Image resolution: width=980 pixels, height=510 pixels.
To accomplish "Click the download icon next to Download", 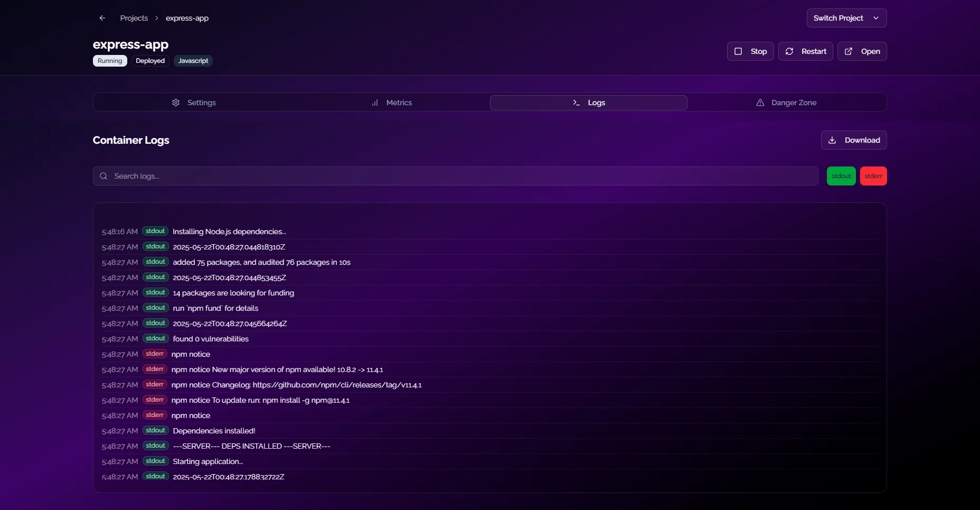I will point(833,140).
